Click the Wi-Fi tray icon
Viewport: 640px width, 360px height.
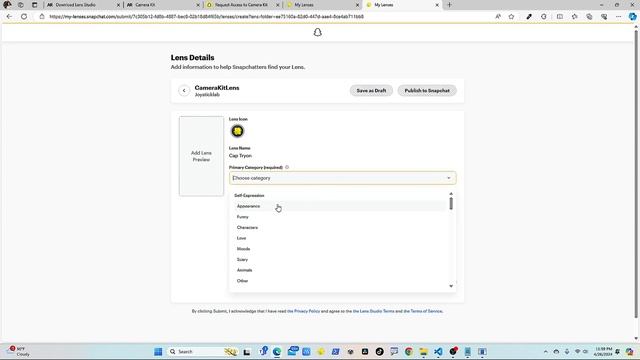pos(577,351)
